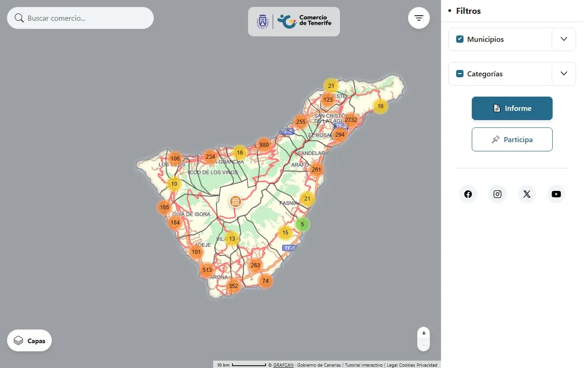588x368 pixels.
Task: Click the yellow 13 cluster marker
Action: 232,239
